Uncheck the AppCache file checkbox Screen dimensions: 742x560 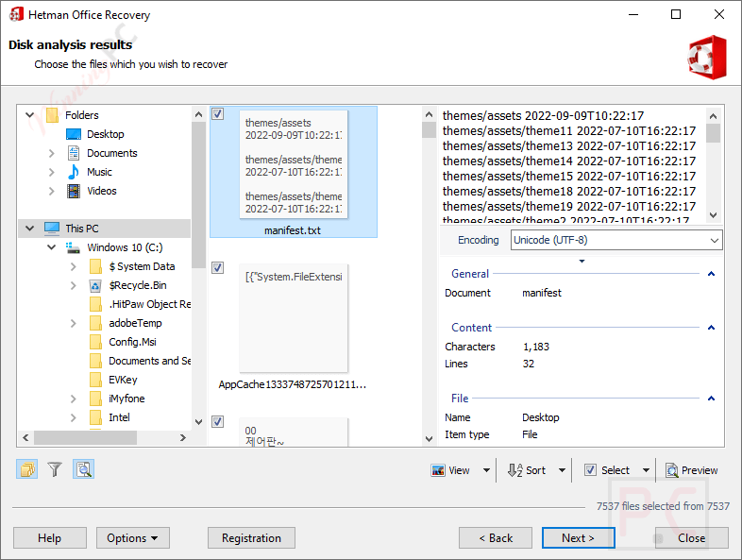(x=217, y=268)
